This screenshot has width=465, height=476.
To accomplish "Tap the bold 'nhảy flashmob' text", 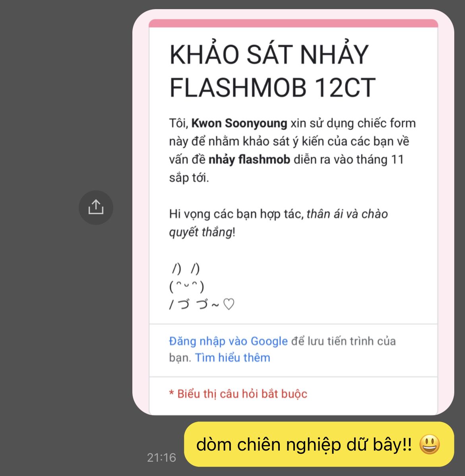I will [249, 160].
